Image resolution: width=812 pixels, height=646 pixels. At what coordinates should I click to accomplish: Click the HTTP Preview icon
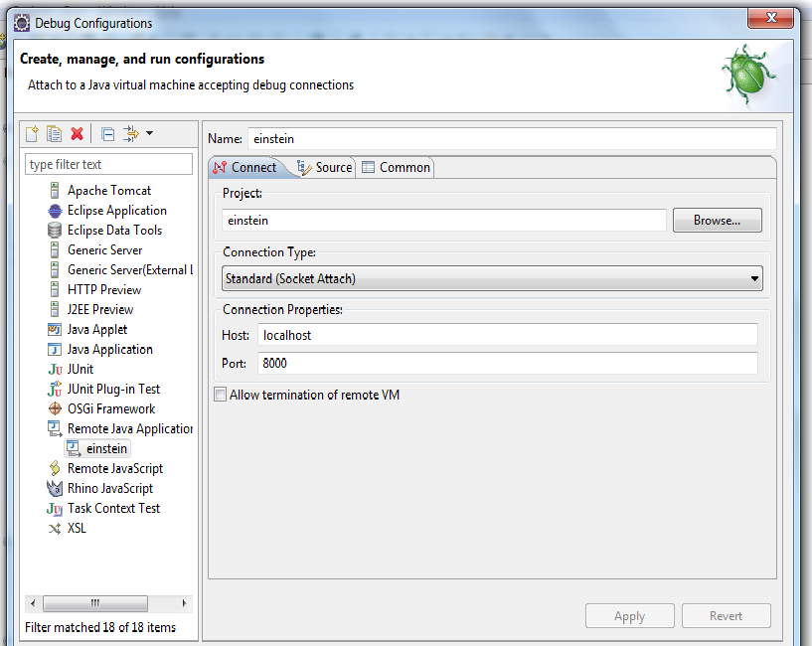tap(55, 289)
